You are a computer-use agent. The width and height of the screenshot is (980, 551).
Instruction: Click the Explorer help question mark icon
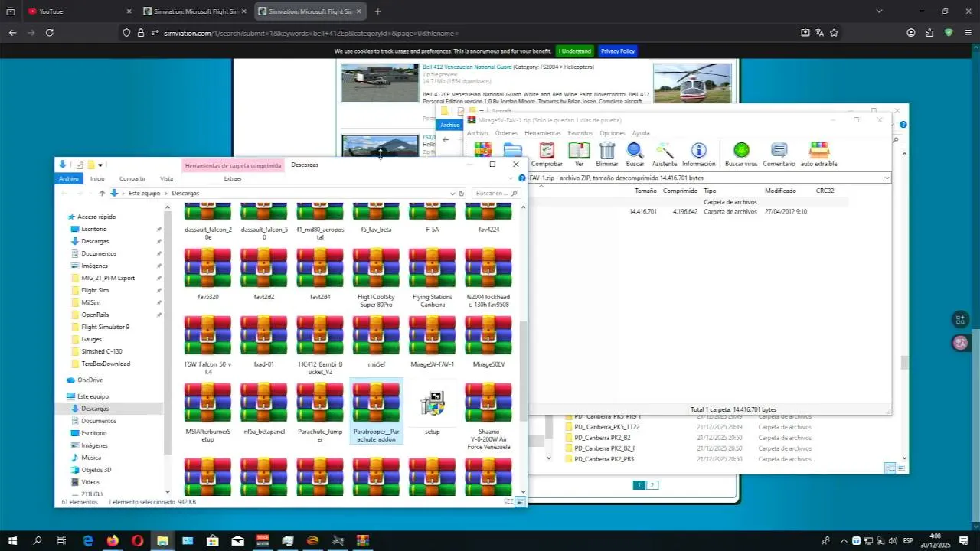point(522,178)
